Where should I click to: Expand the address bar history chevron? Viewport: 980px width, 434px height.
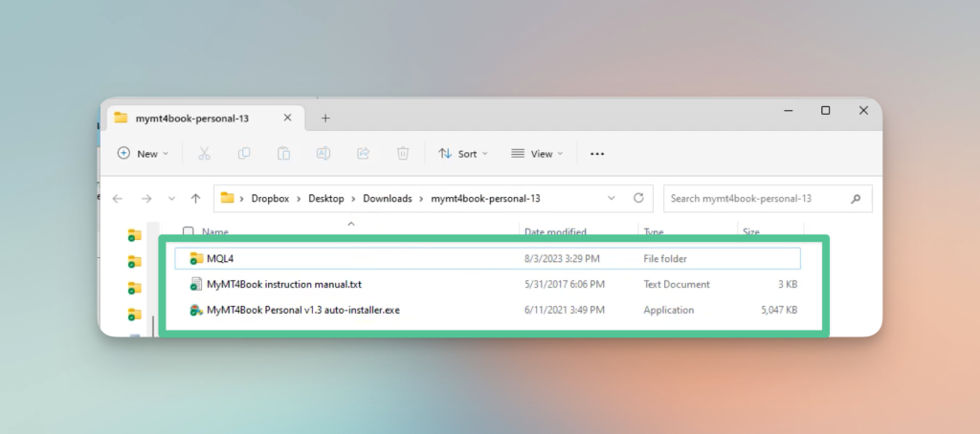tap(612, 198)
